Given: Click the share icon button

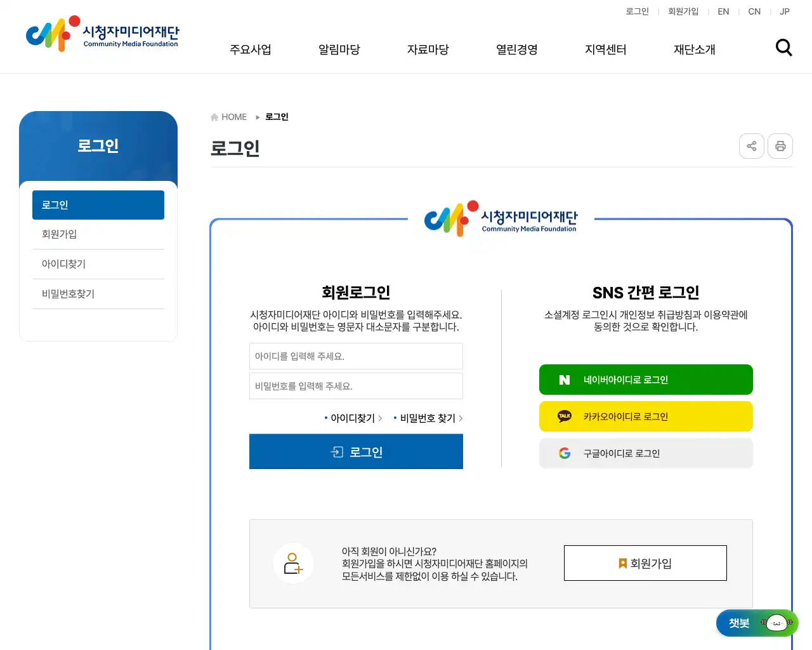Looking at the screenshot, I should [751, 146].
